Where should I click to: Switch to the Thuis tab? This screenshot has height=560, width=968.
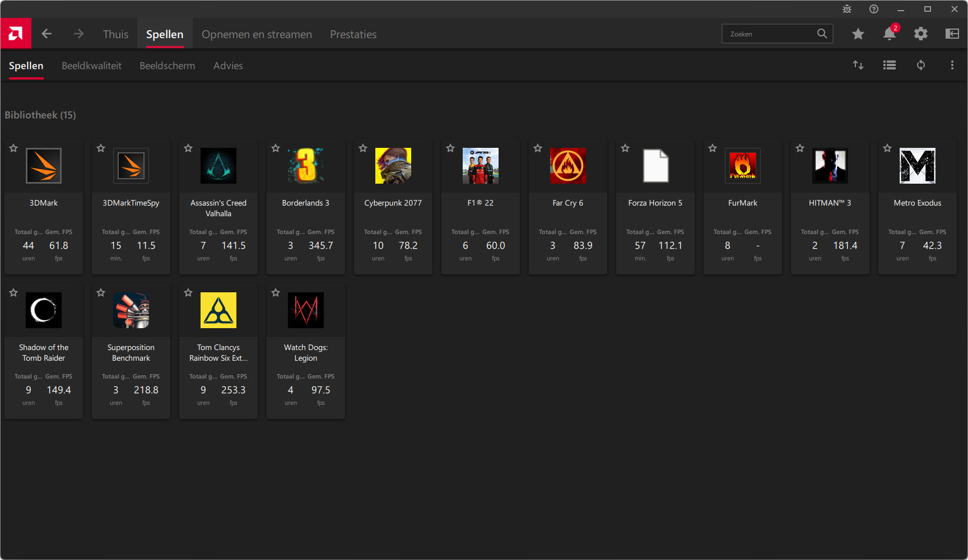pos(115,34)
